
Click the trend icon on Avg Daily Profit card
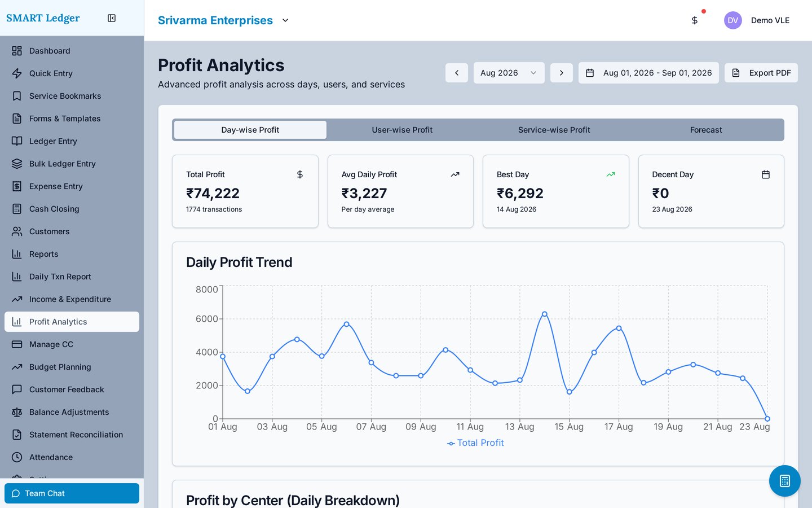[455, 174]
